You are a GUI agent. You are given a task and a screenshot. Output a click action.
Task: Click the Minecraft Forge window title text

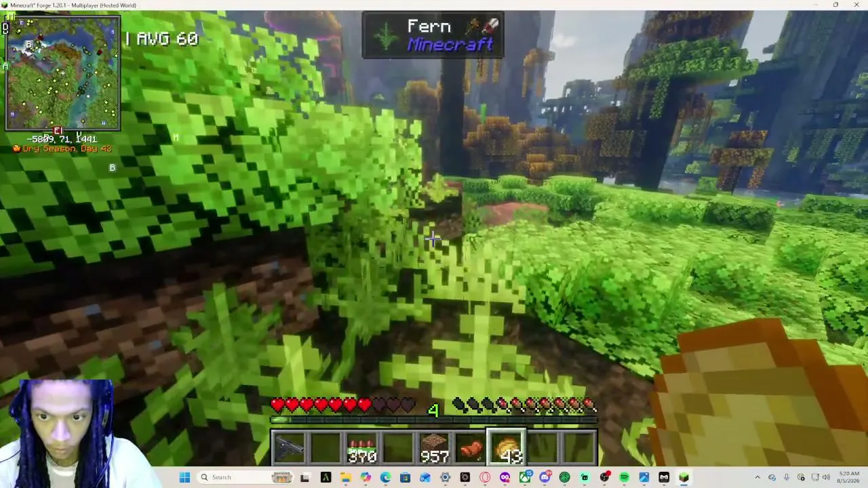click(73, 5)
